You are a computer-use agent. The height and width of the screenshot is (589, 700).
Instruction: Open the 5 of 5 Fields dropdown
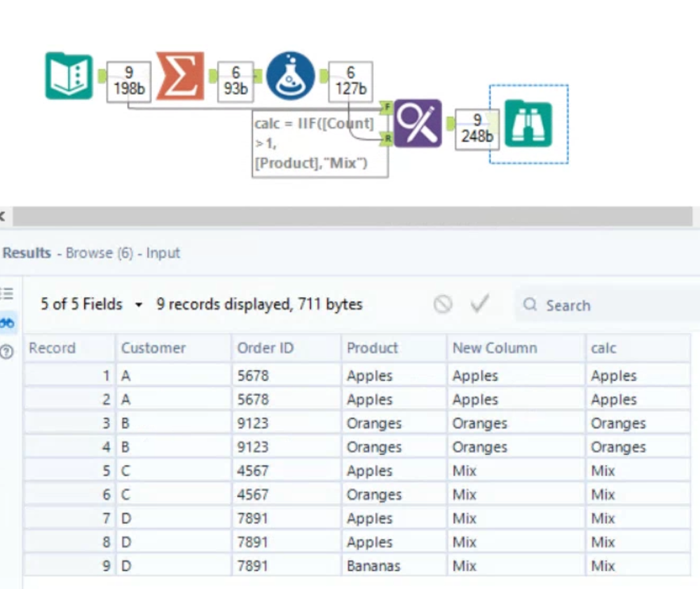92,304
